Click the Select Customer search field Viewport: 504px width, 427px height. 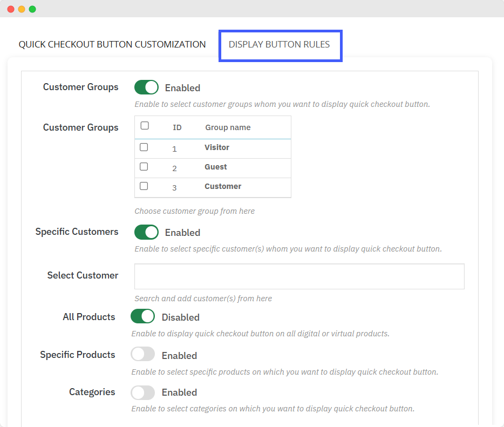299,276
